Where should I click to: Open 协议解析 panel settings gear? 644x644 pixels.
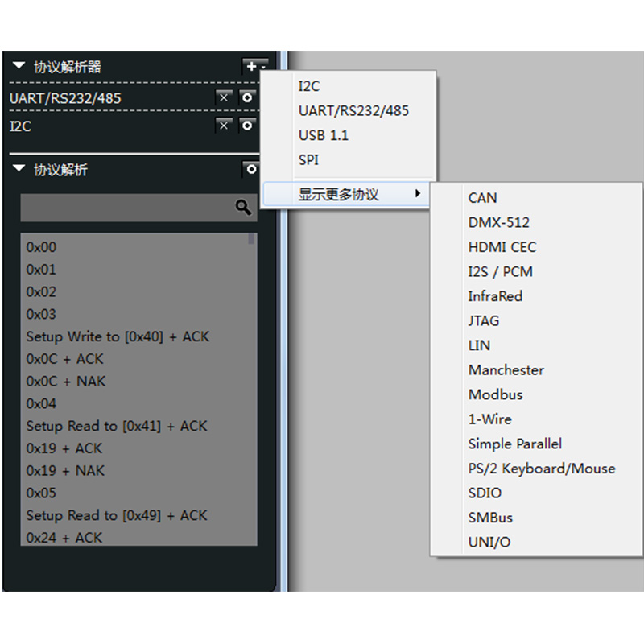coord(251,169)
